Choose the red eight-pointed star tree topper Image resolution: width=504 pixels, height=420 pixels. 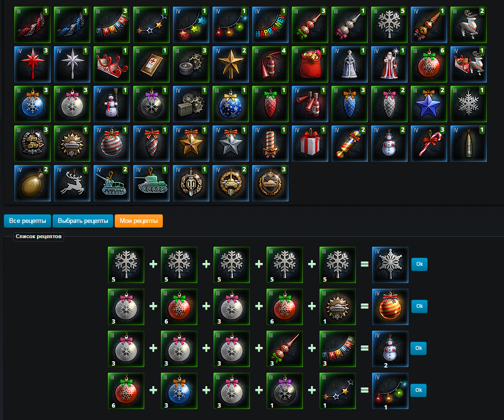tap(32, 64)
